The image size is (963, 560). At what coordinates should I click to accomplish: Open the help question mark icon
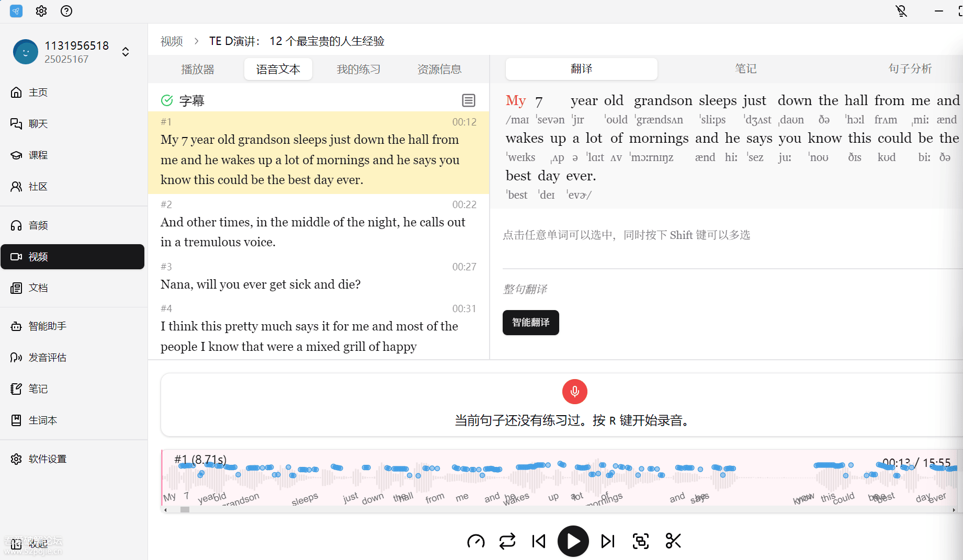(x=66, y=11)
